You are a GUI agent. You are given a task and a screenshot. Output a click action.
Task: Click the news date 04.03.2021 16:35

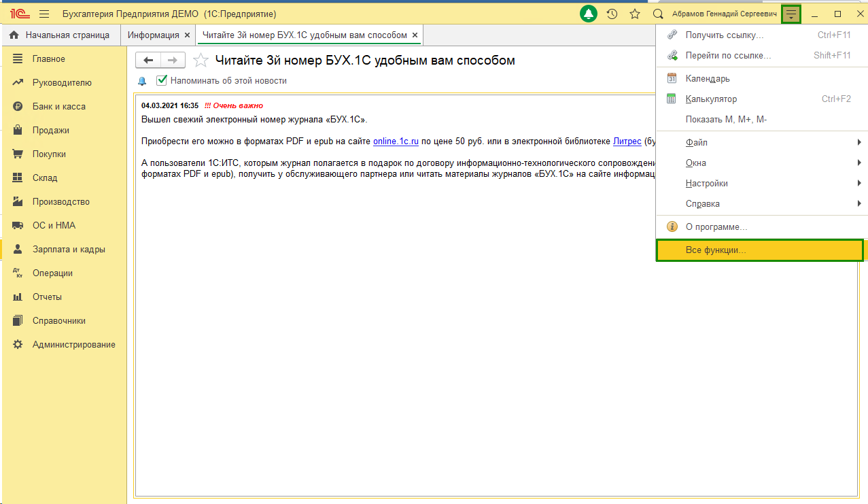click(170, 105)
